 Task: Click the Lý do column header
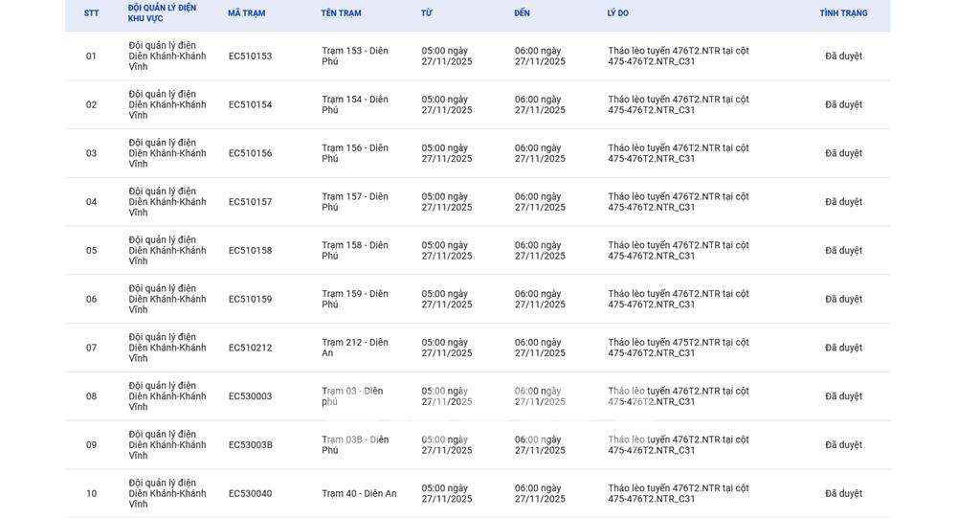click(617, 13)
